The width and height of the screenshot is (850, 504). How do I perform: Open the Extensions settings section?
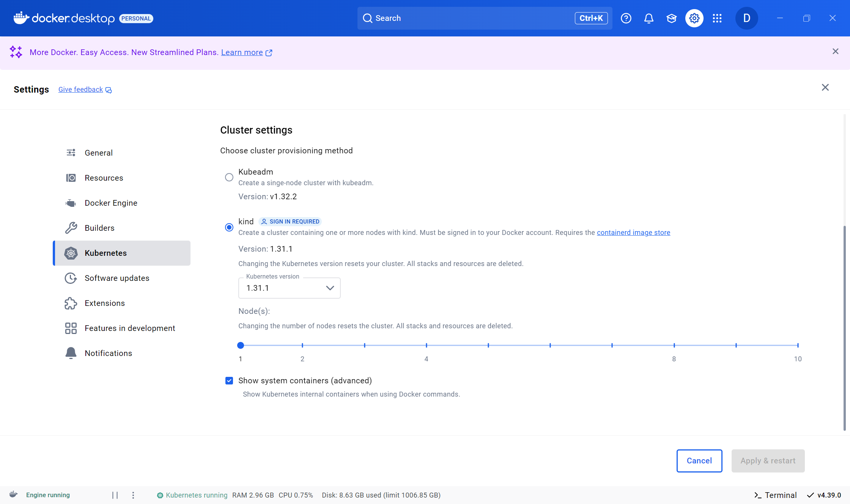(x=122, y=303)
